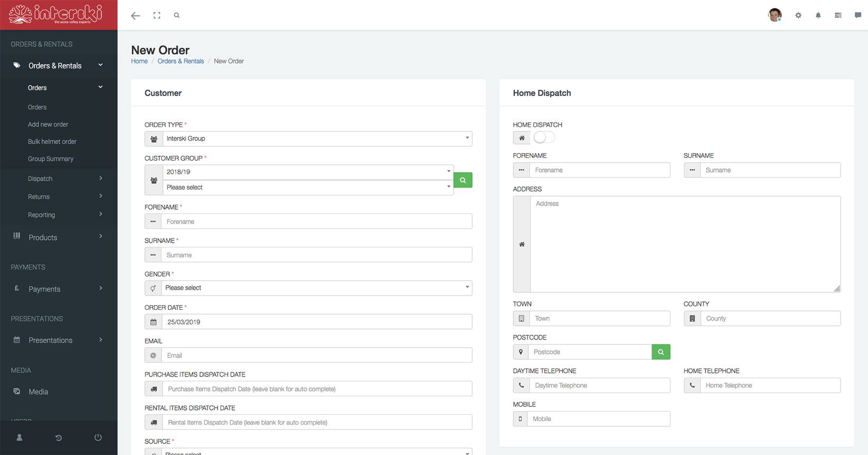Click the customer Surname input field
This screenshot has width=868, height=455.
317,255
